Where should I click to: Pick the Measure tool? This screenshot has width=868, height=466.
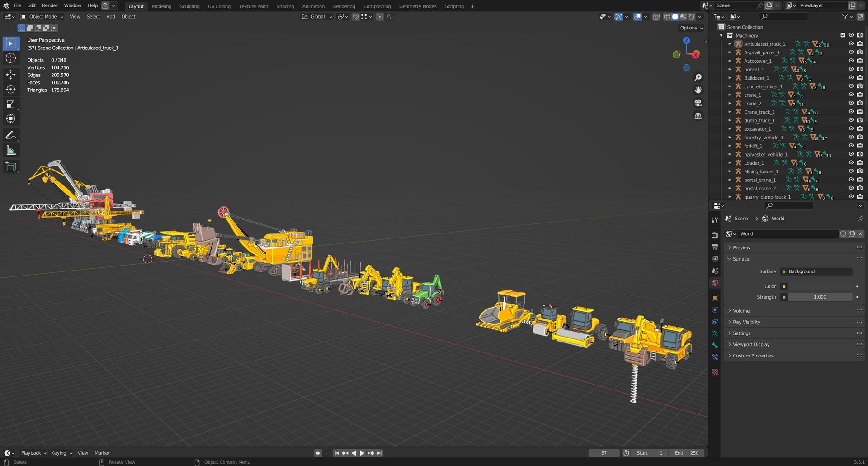pos(11,151)
